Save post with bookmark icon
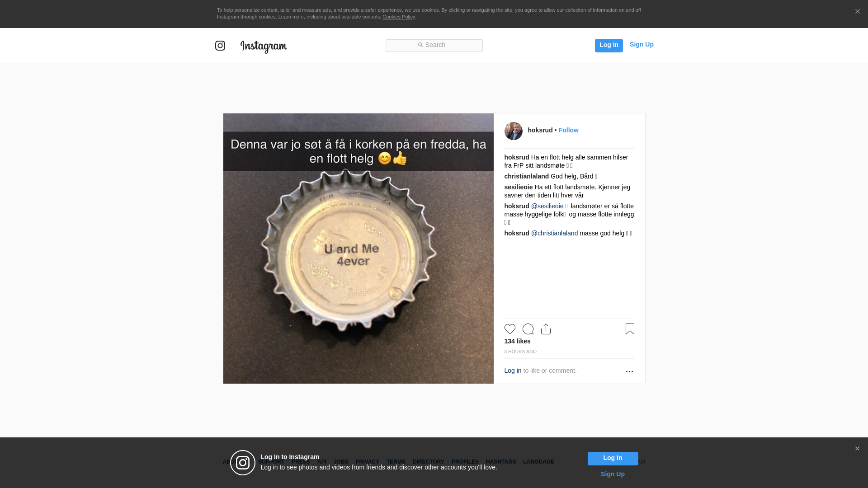 pos(630,329)
